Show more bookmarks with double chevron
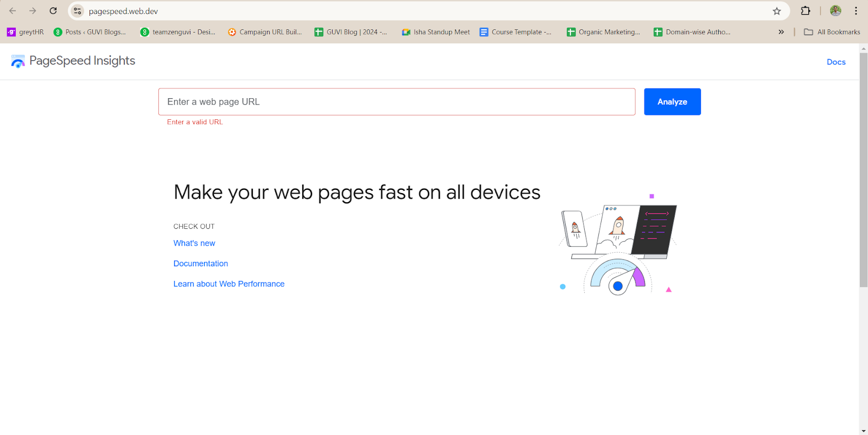Screen dimensions: 868x435 click(781, 32)
